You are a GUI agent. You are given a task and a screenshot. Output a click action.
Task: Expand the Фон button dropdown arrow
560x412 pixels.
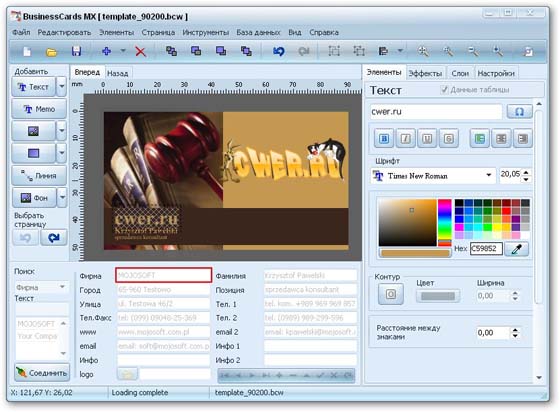coord(62,197)
